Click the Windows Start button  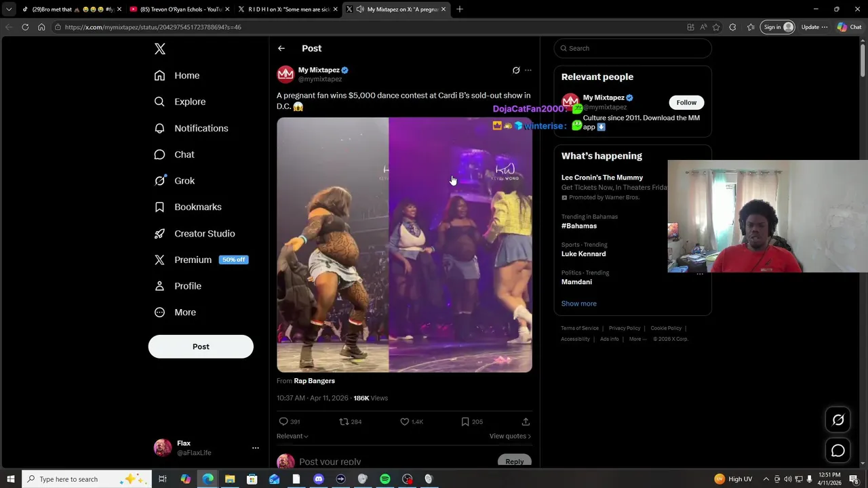pyautogui.click(x=10, y=479)
